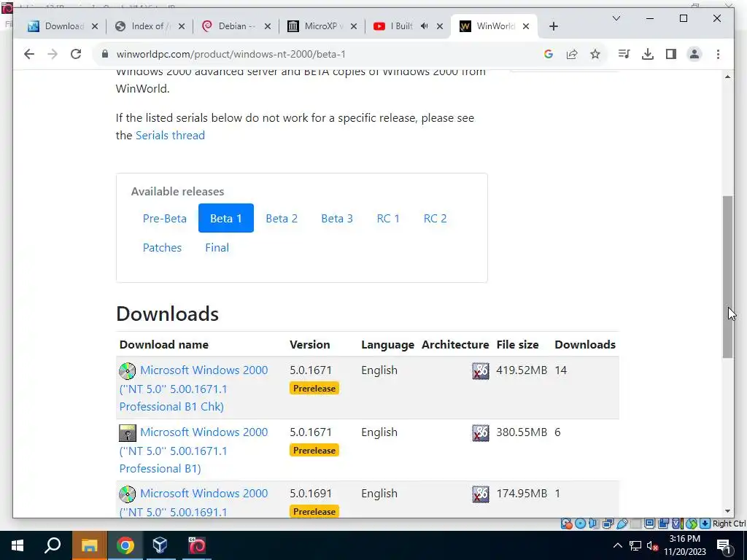The height and width of the screenshot is (560, 747).
Task: Mute the YouTube tab audio icon
Action: click(x=424, y=26)
